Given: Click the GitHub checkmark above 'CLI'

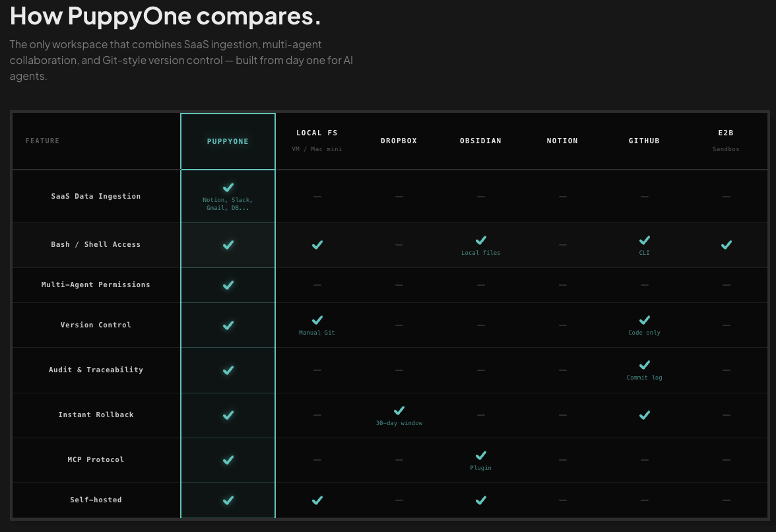Looking at the screenshot, I should [x=644, y=240].
